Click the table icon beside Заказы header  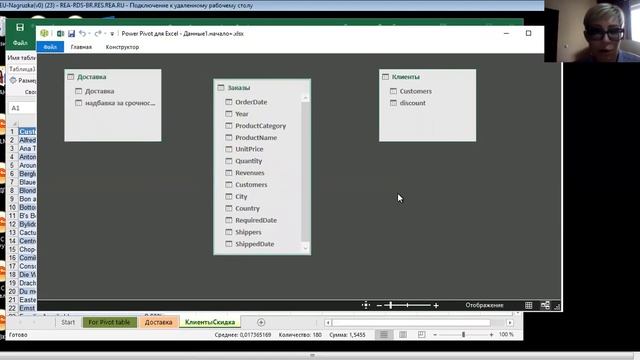point(221,88)
